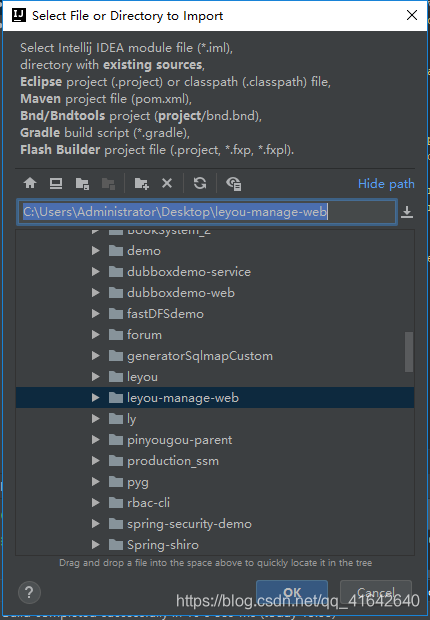The height and width of the screenshot is (620, 430).
Task: Click the IntelliJ IJ logo icon
Action: 19,15
